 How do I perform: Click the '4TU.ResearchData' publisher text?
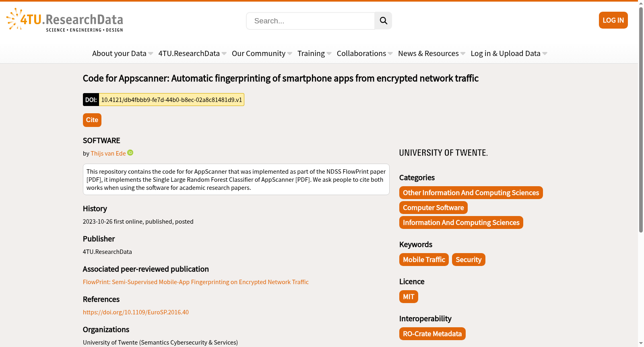tap(107, 252)
